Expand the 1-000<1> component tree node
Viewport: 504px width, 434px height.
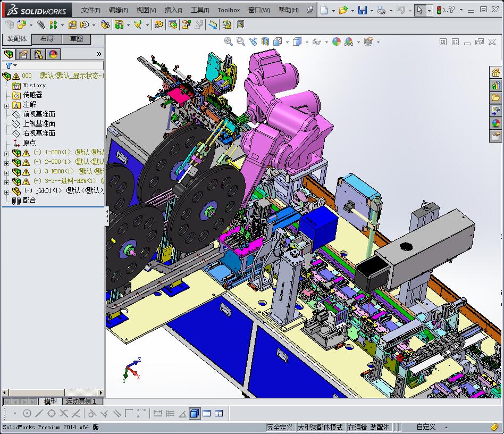(6, 153)
